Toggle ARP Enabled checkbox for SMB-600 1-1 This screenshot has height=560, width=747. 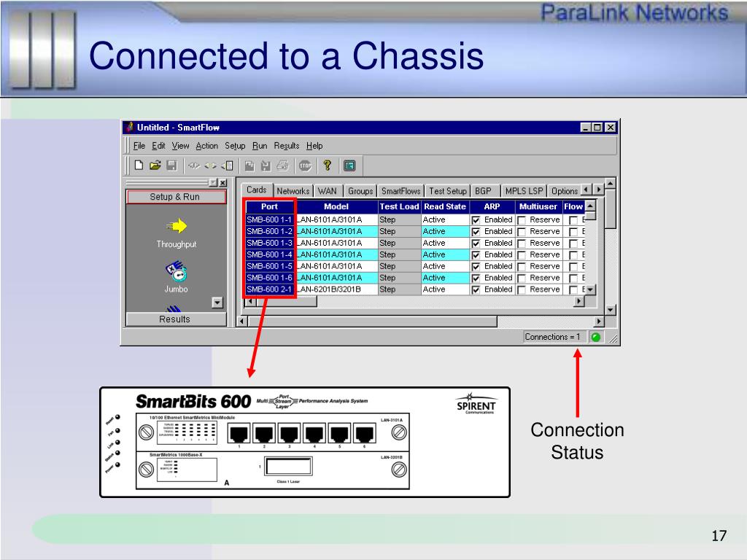[476, 220]
